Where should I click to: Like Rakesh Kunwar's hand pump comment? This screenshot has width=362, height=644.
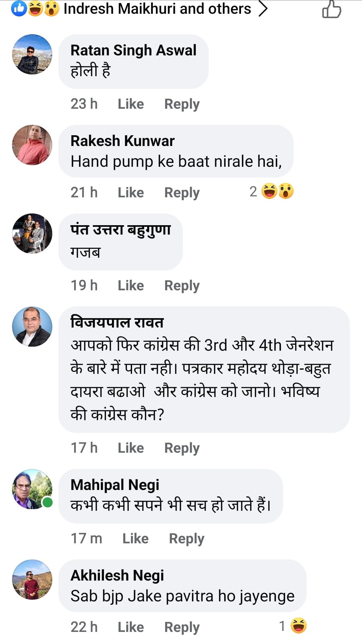pyautogui.click(x=131, y=193)
